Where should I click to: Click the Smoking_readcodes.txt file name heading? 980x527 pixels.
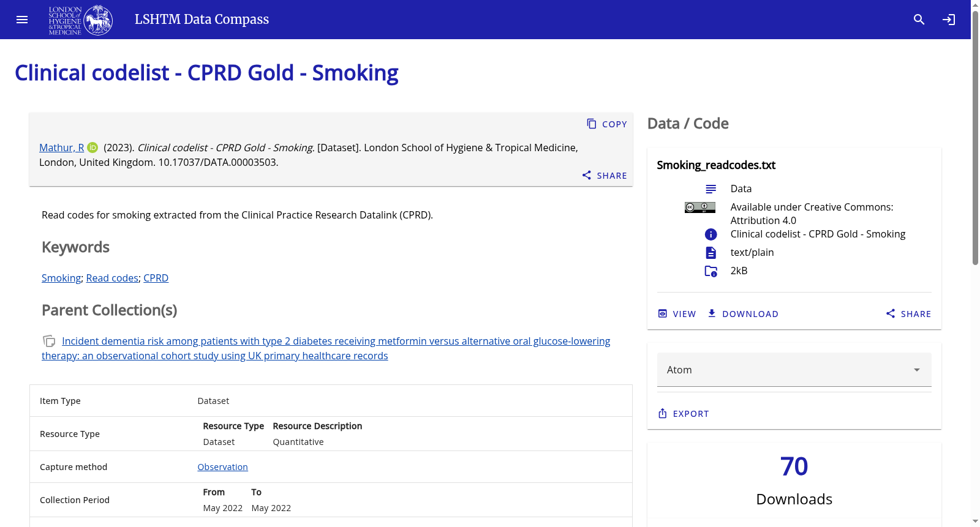716,165
